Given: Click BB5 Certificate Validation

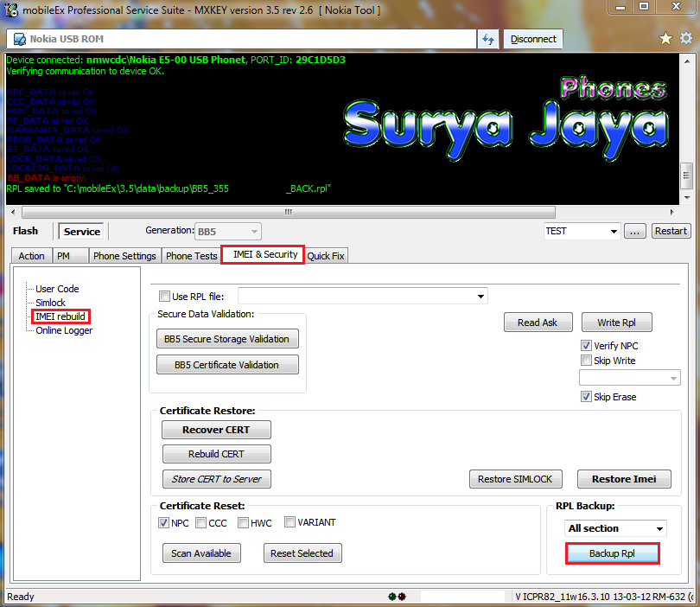Looking at the screenshot, I should [227, 365].
